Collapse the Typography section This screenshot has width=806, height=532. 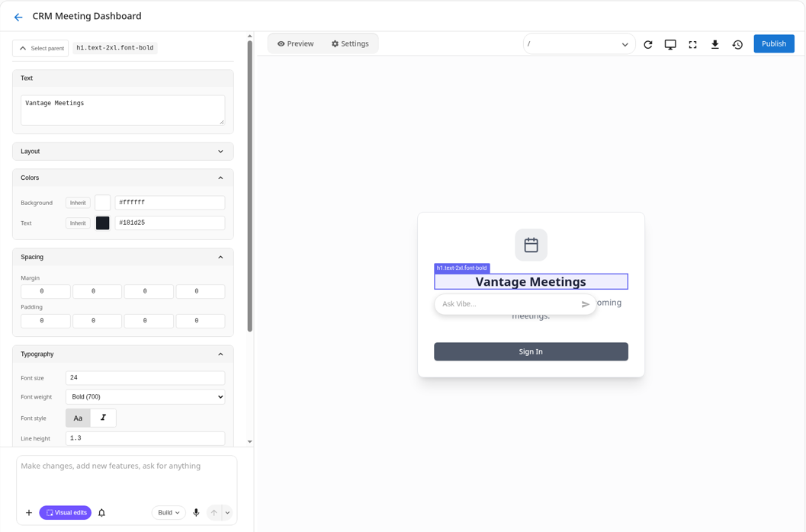(123, 354)
